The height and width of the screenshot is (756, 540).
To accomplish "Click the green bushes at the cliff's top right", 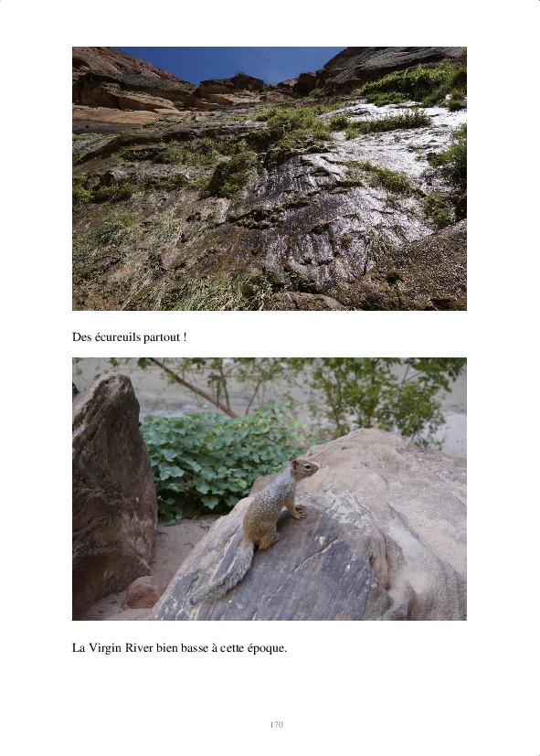I will (414, 84).
